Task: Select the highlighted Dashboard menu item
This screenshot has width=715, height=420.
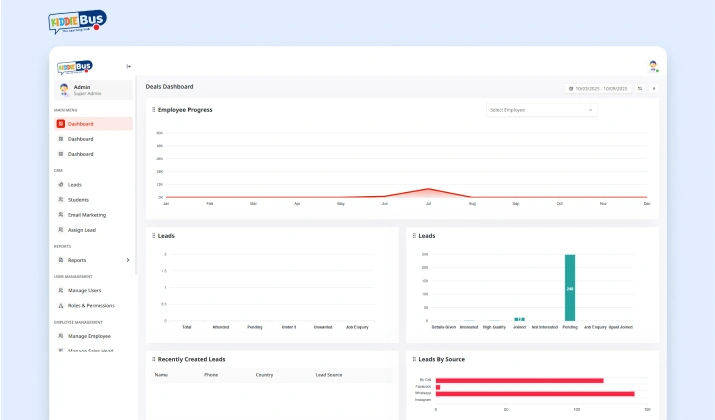Action: coord(93,124)
